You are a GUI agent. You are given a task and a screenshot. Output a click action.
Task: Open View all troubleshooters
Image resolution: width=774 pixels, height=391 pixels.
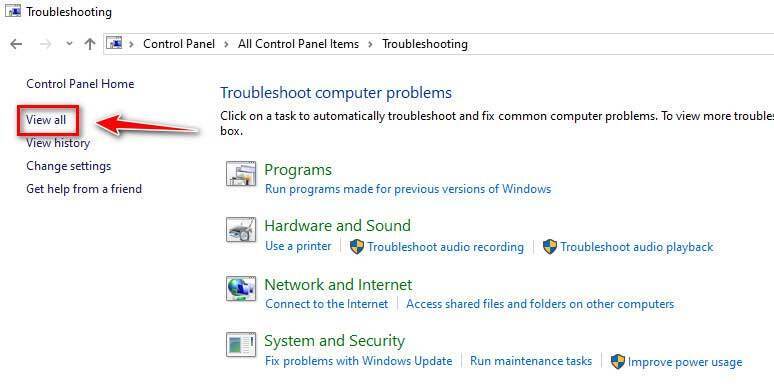click(46, 120)
